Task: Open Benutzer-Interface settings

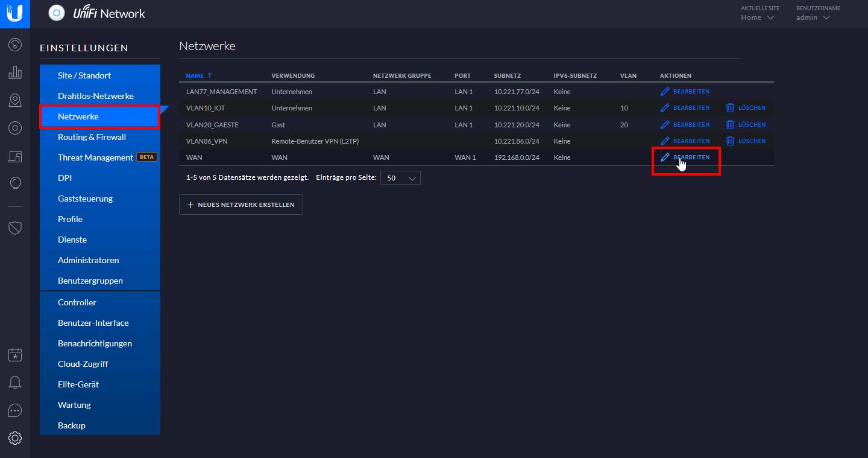Action: pos(100,323)
